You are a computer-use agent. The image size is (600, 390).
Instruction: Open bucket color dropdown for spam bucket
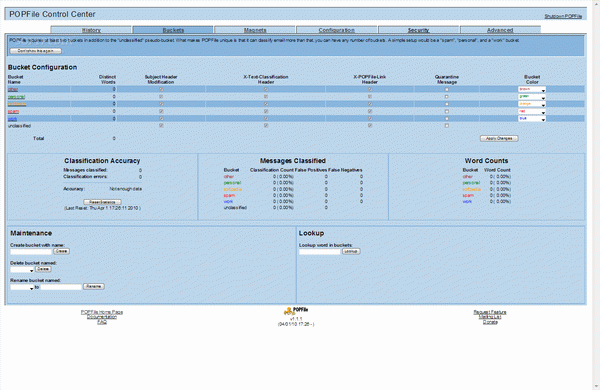532,111
